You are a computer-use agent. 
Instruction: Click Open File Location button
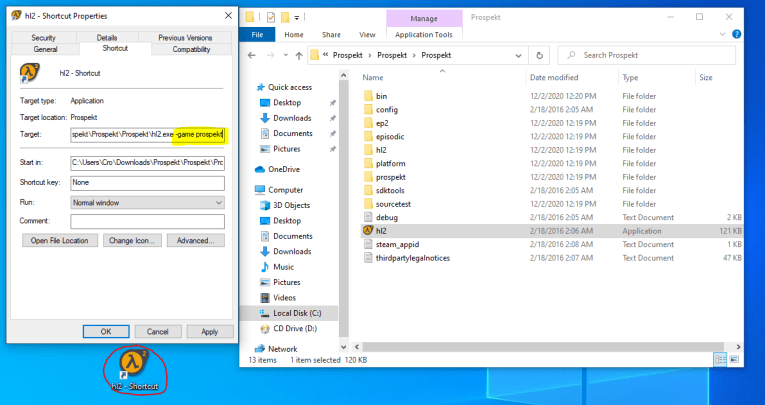60,241
